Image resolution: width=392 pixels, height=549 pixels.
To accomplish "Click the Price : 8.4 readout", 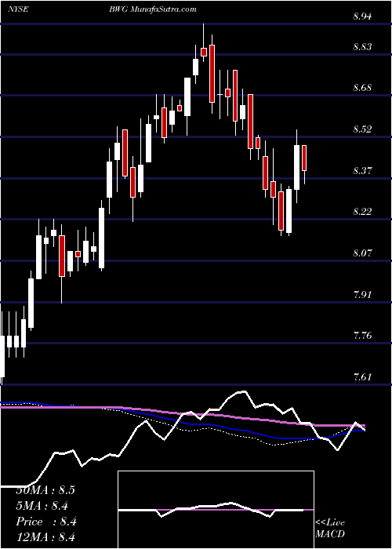I will (x=46, y=522).
